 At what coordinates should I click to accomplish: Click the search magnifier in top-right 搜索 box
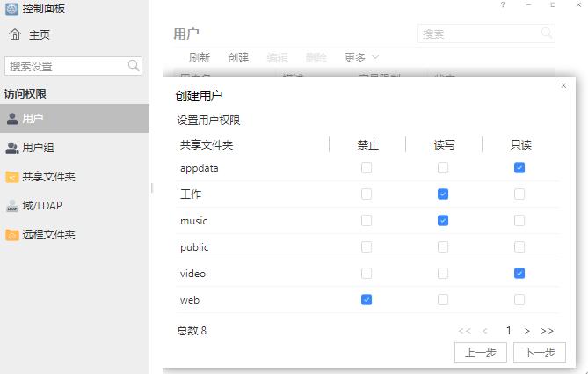pyautogui.click(x=547, y=33)
